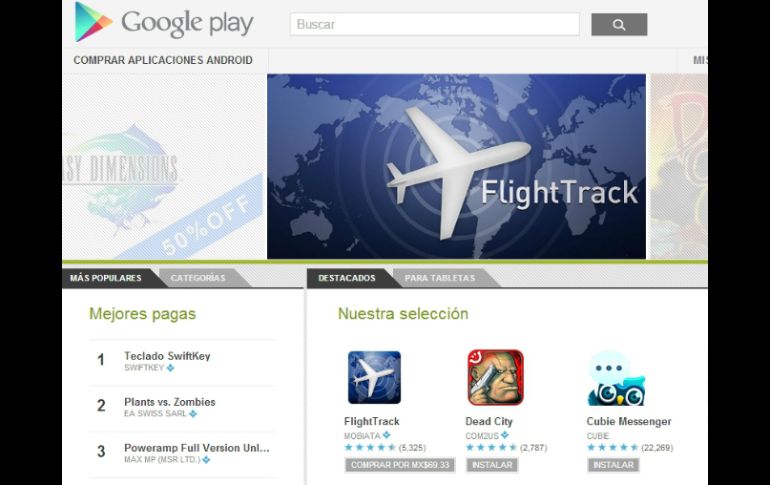Buy FlightTrack with Comprar por MX$69.33 button

400,465
